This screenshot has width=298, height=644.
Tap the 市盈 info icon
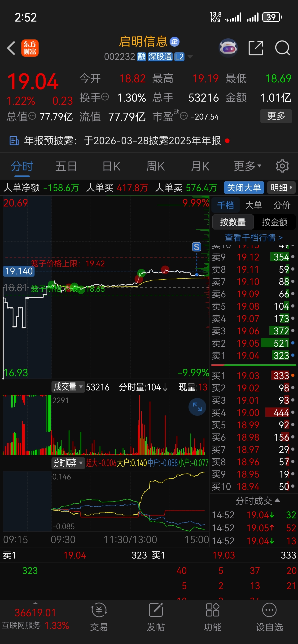pyautogui.click(x=184, y=116)
